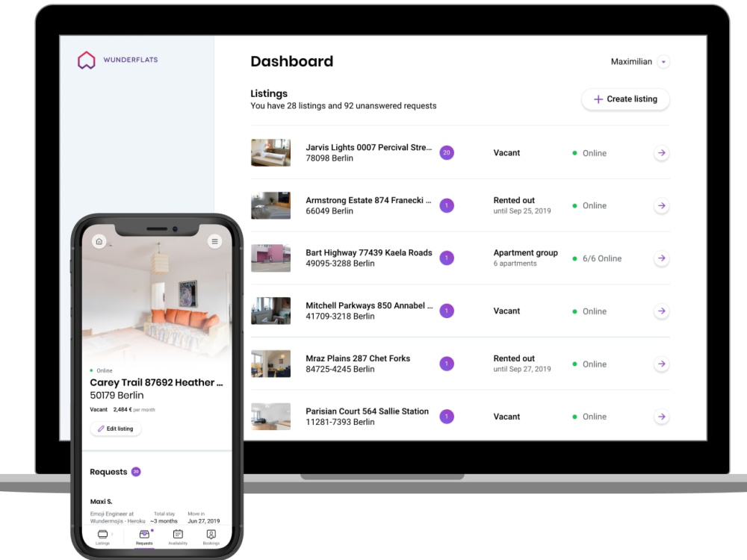The width and height of the screenshot is (747, 560).
Task: Select Armstrong Estate 874 Franecki listing title
Action: tap(368, 200)
